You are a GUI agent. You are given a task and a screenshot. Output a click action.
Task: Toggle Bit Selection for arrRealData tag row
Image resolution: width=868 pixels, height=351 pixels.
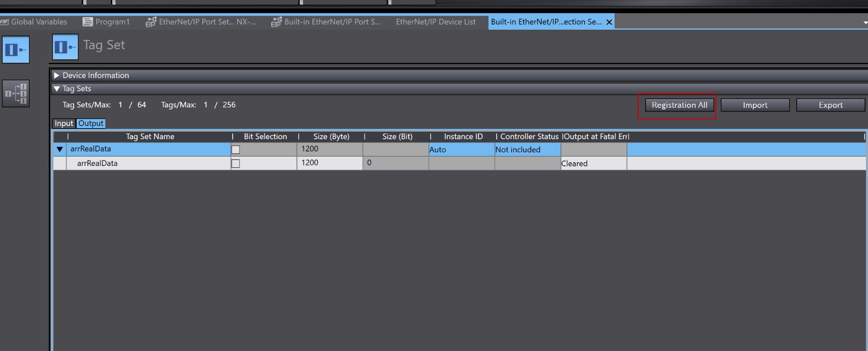coord(236,163)
